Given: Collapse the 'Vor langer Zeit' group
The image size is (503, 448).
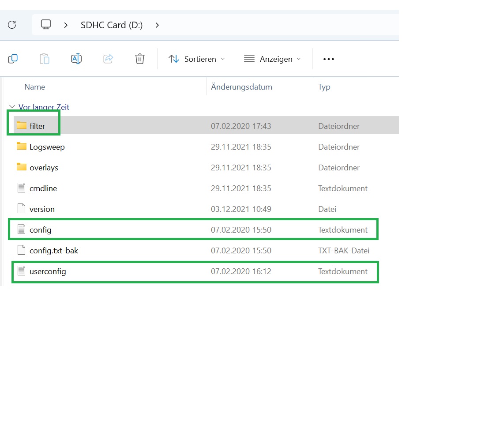Looking at the screenshot, I should [11, 107].
